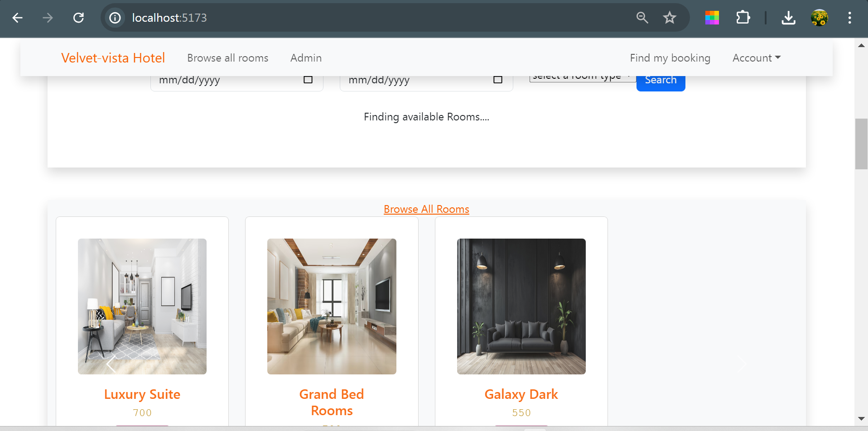Open the zoom magnifier icon in address bar
Image resolution: width=868 pixels, height=431 pixels.
[642, 18]
